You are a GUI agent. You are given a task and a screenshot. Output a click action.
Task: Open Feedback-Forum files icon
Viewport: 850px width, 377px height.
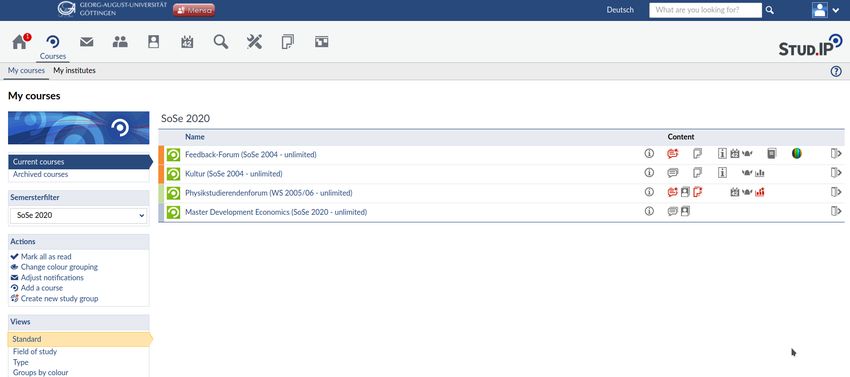tap(698, 154)
